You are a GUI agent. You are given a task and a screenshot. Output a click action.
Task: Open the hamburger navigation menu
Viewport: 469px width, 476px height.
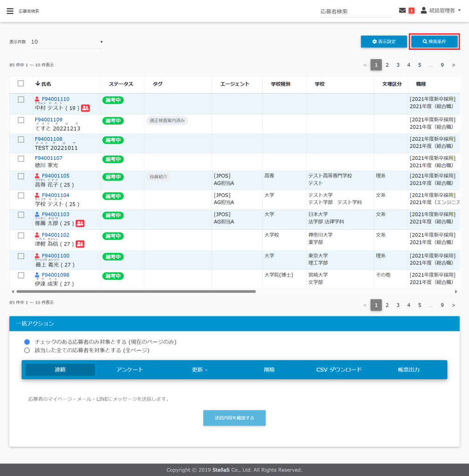tap(10, 11)
